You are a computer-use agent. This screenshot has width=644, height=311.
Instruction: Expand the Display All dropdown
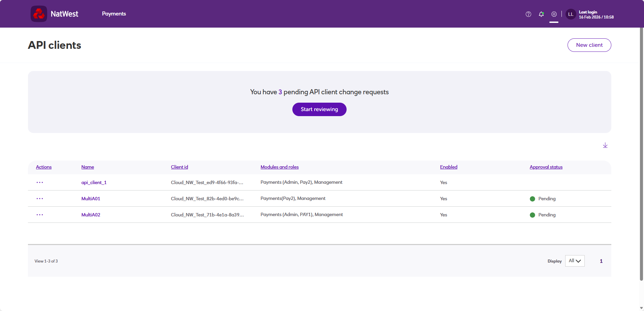pos(575,261)
